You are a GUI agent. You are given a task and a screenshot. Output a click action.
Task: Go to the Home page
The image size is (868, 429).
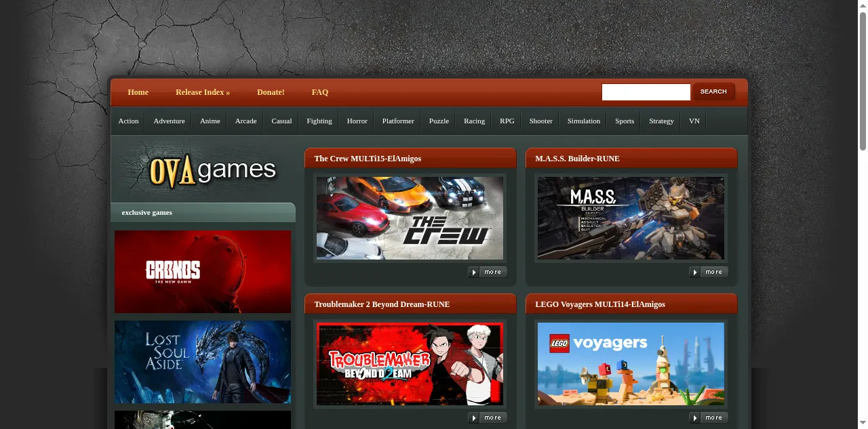(138, 92)
